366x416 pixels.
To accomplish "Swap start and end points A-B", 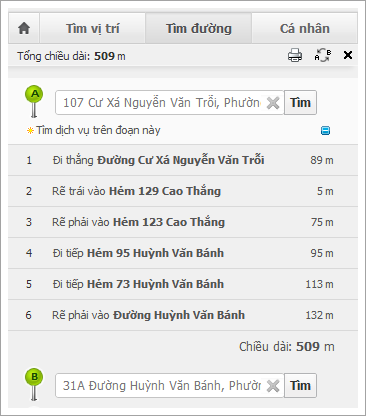I will (x=323, y=55).
